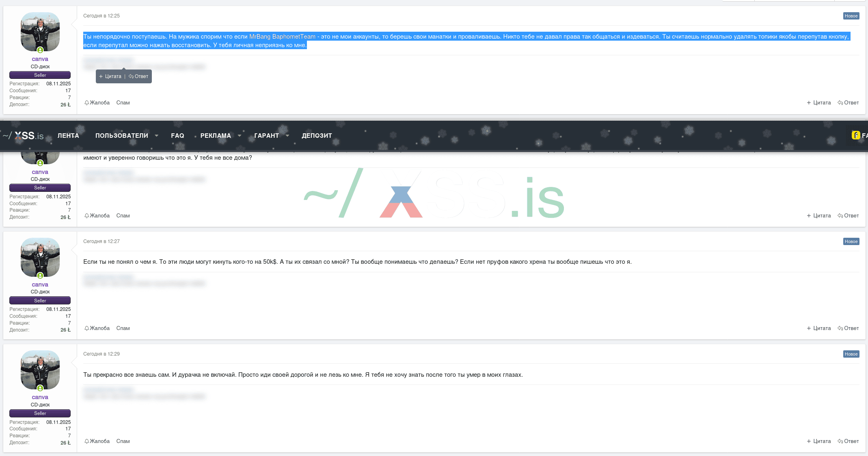The width and height of the screenshot is (868, 456).
Task: Click the yellow F icon in the navigation bar
Action: [856, 135]
